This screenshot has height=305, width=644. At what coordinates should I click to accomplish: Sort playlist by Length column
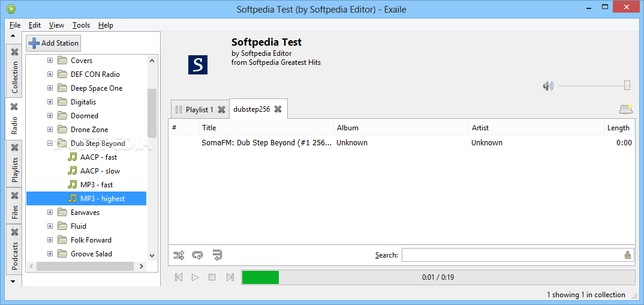click(x=619, y=128)
